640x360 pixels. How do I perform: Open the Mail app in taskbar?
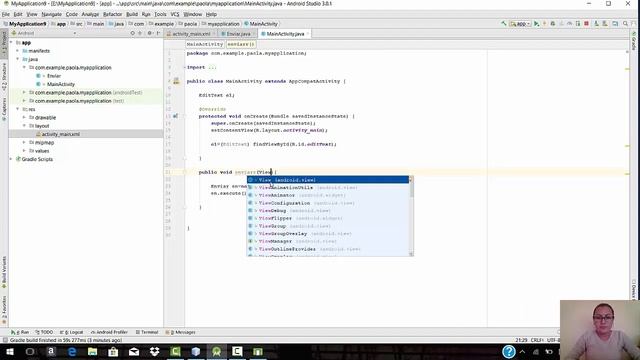pos(134,351)
